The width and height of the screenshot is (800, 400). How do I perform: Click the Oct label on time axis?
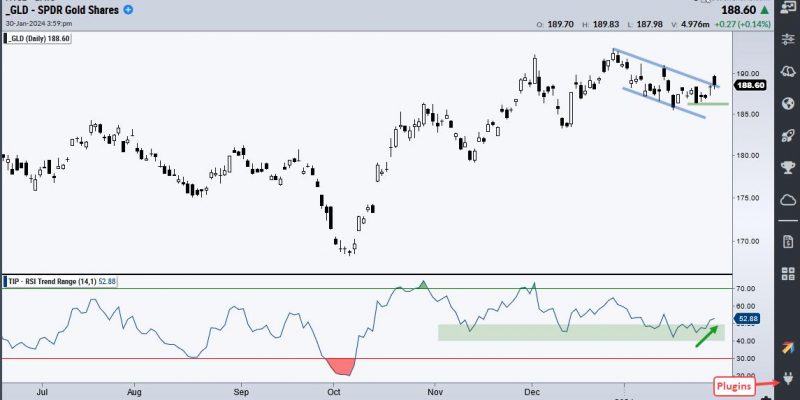[334, 393]
